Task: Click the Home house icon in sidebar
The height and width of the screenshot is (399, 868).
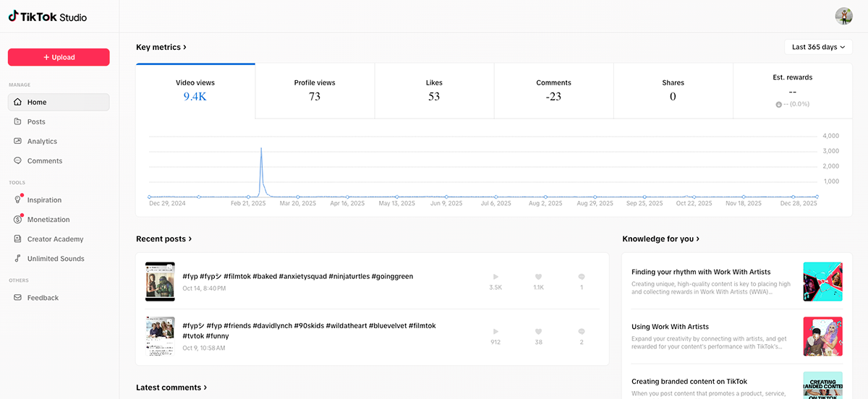Action: (18, 103)
